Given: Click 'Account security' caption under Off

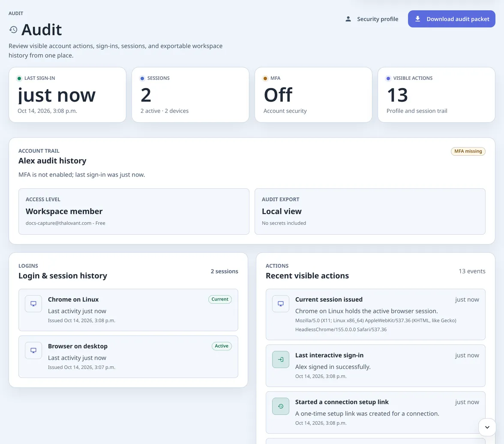Looking at the screenshot, I should coord(285,111).
